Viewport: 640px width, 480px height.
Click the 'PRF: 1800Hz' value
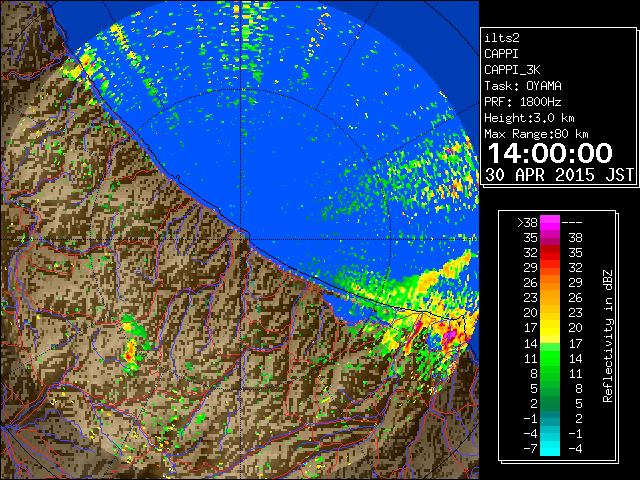pyautogui.click(x=522, y=102)
